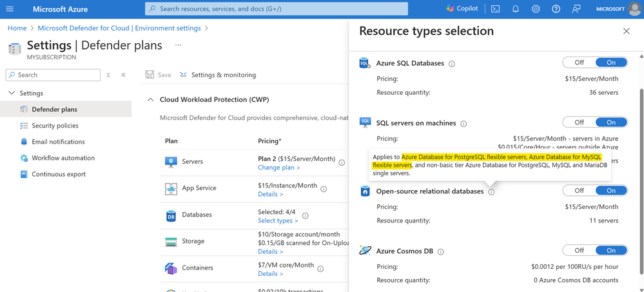Open Details link for Containers
644x292 pixels.
pos(270,273)
